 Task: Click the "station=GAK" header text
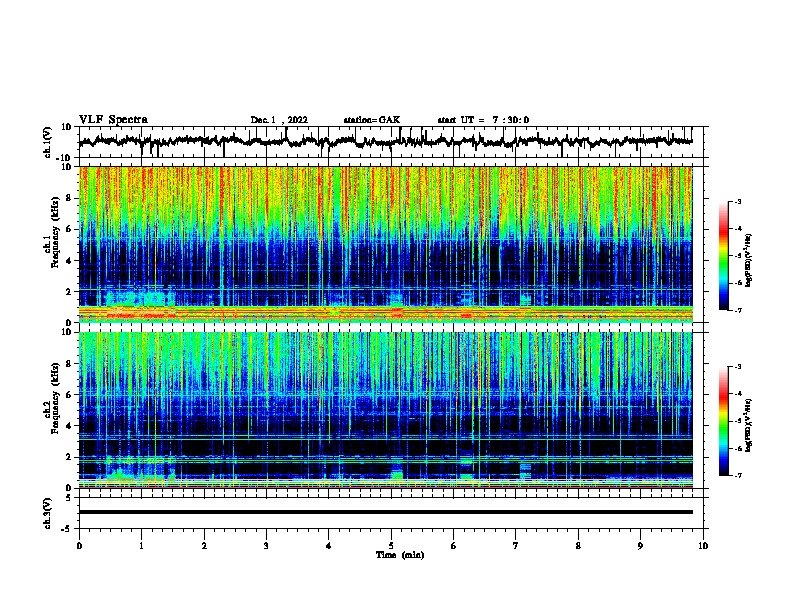[372, 120]
